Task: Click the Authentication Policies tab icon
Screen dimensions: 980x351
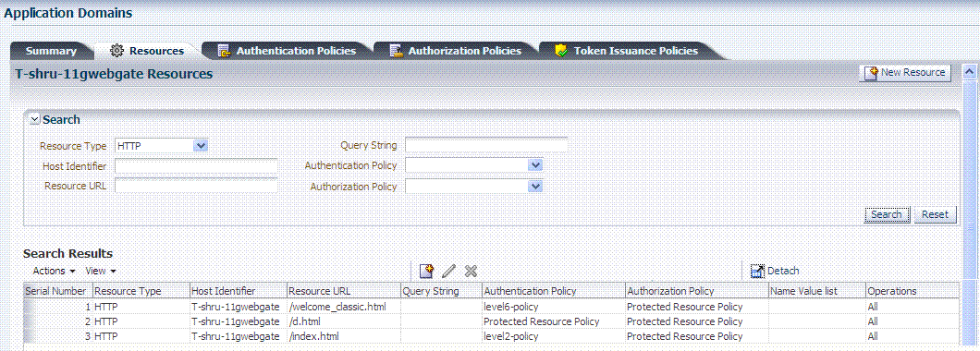Action: coord(225,51)
